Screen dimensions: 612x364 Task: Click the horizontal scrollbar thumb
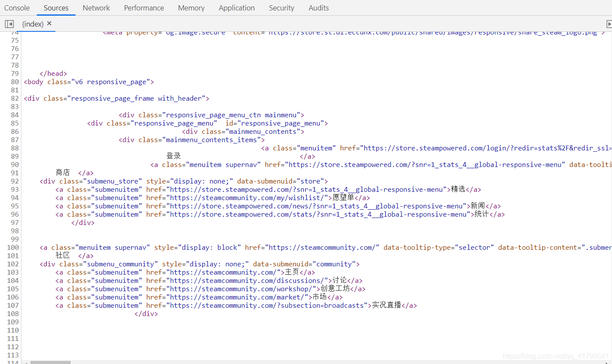(x=50, y=362)
